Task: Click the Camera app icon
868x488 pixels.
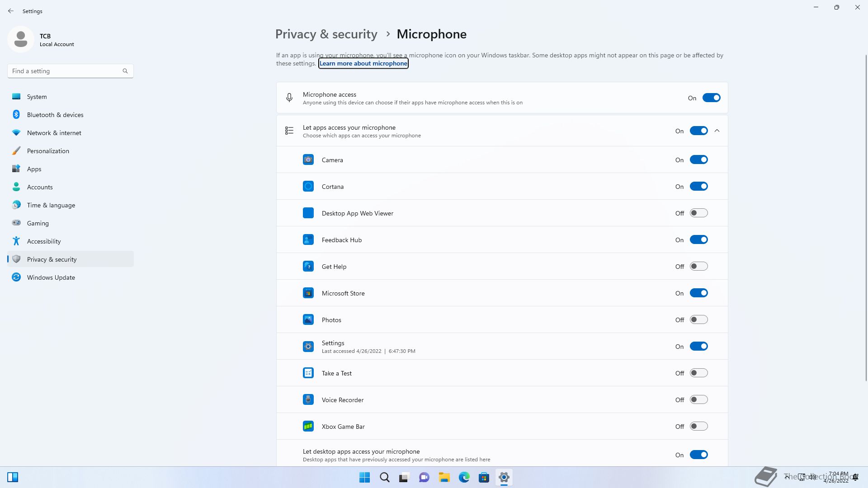Action: coord(308,160)
